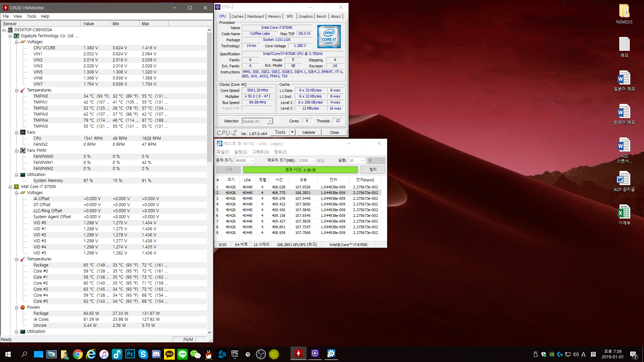Open the Windows notification center icon
This screenshot has width=644, height=362.
click(633, 354)
